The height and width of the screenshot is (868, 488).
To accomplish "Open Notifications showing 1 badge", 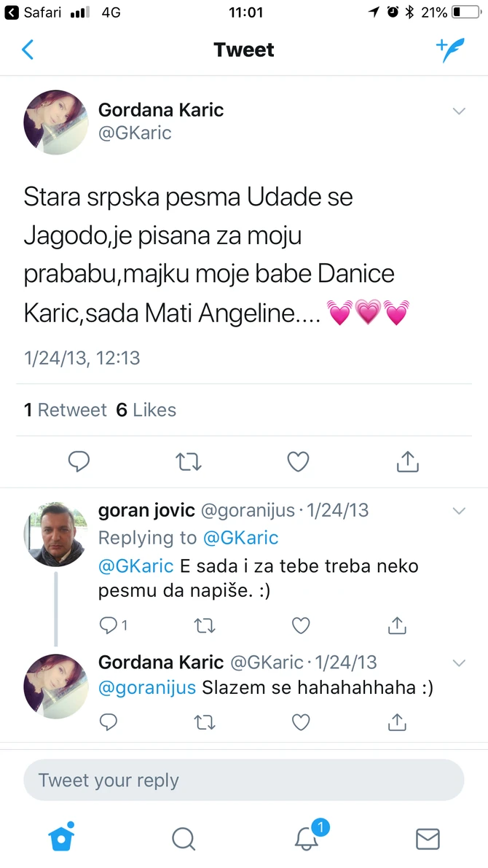I will [x=305, y=838].
